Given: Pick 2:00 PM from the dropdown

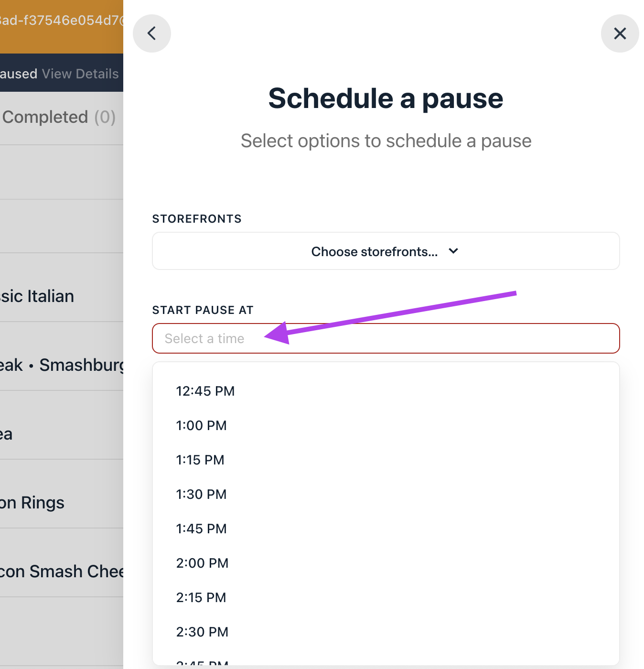Looking at the screenshot, I should 203,563.
